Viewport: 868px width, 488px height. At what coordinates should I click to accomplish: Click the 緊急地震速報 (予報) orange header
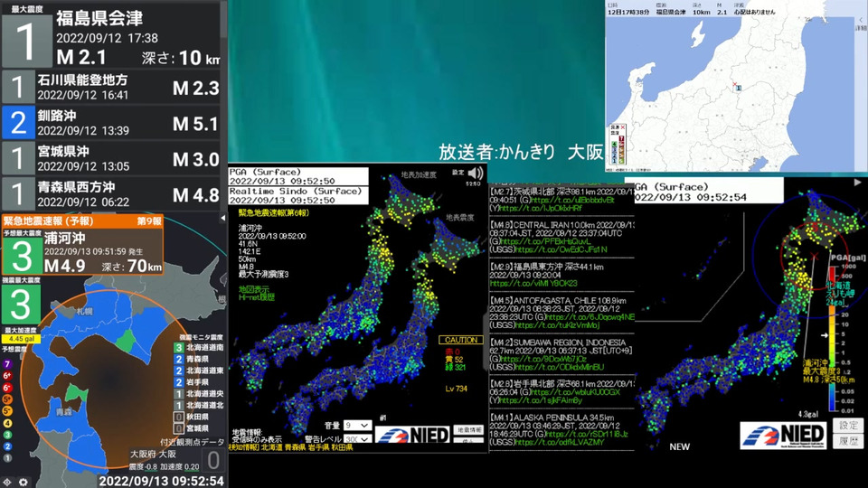coord(82,221)
